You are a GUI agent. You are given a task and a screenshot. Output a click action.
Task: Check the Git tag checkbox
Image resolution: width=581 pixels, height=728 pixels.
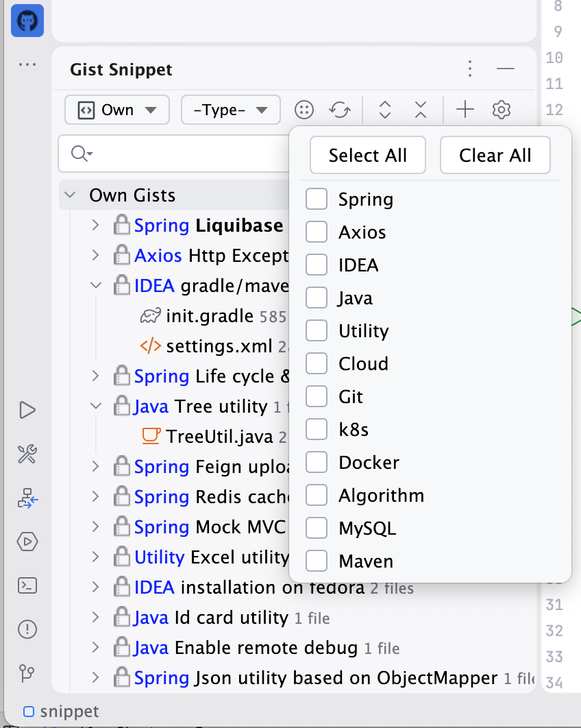317,396
